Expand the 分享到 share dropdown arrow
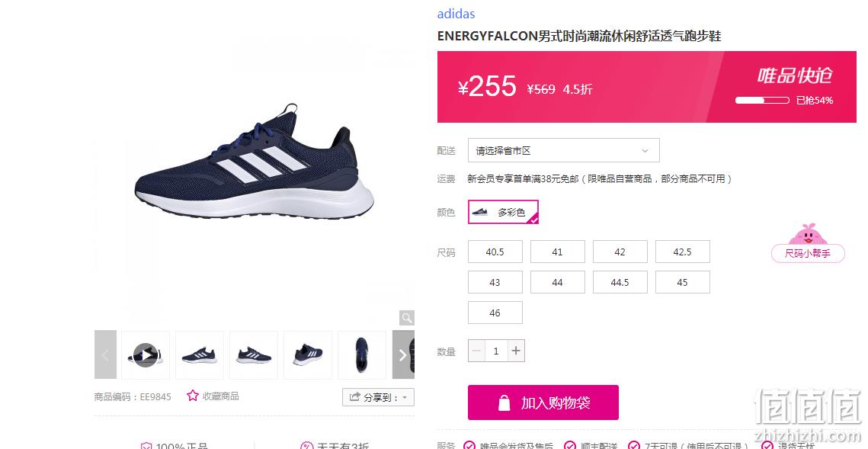 pos(405,397)
